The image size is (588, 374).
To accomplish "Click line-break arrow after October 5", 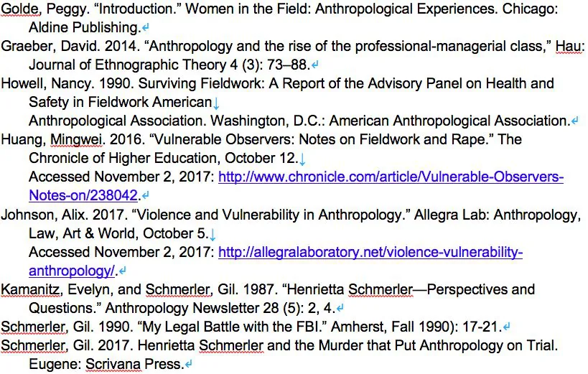I will tap(213, 234).
